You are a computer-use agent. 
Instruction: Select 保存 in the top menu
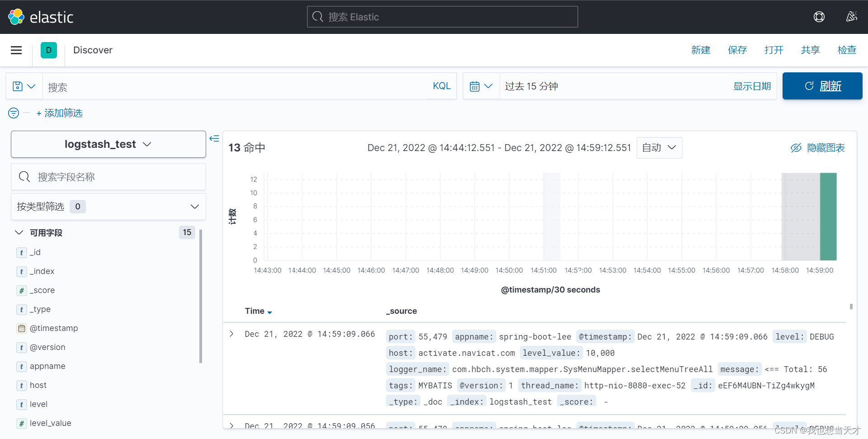[x=737, y=50]
